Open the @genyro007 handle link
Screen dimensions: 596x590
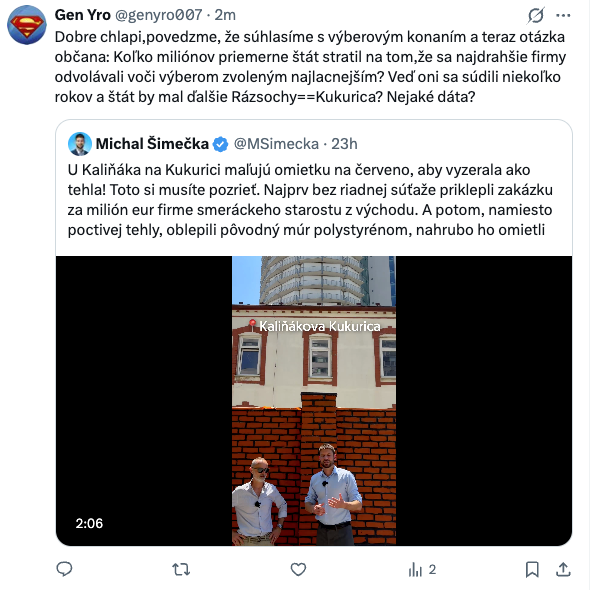tap(159, 15)
